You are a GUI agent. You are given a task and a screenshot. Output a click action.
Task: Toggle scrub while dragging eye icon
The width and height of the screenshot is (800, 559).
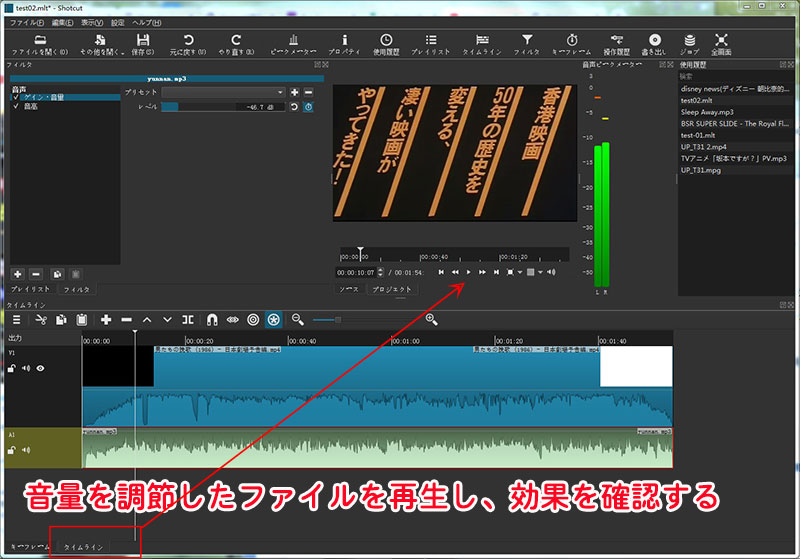point(233,320)
